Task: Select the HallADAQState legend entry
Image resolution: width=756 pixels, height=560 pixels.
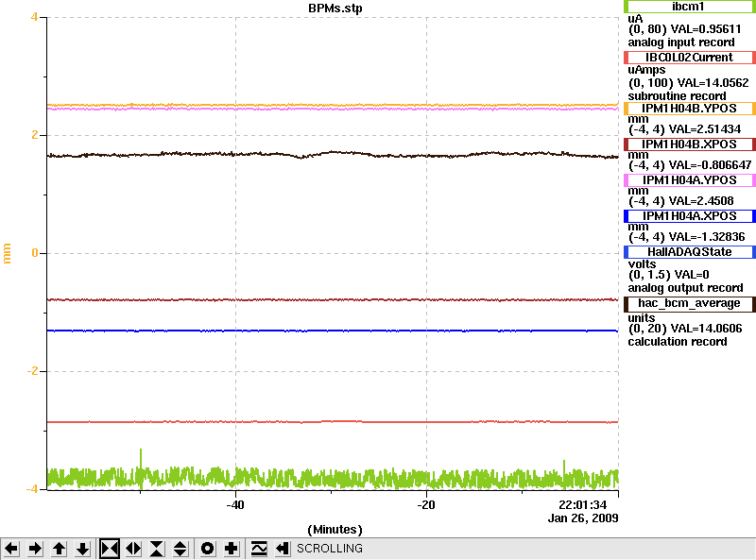Action: (x=690, y=252)
